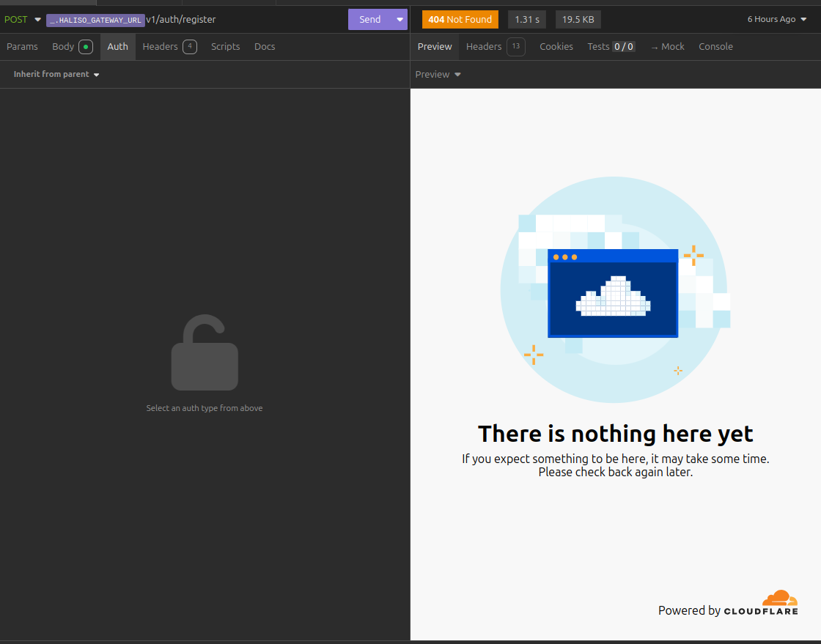Click the Cloudflare logo
821x644 pixels.
point(761,603)
